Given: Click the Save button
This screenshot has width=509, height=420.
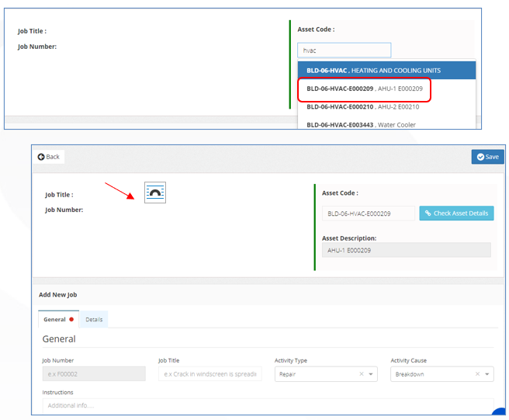Looking at the screenshot, I should pyautogui.click(x=487, y=157).
